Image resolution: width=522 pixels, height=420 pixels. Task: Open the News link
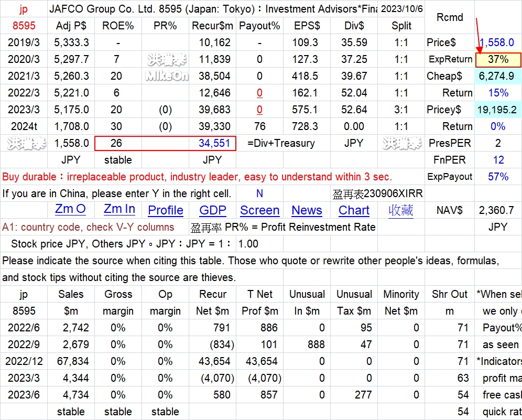pos(307,210)
